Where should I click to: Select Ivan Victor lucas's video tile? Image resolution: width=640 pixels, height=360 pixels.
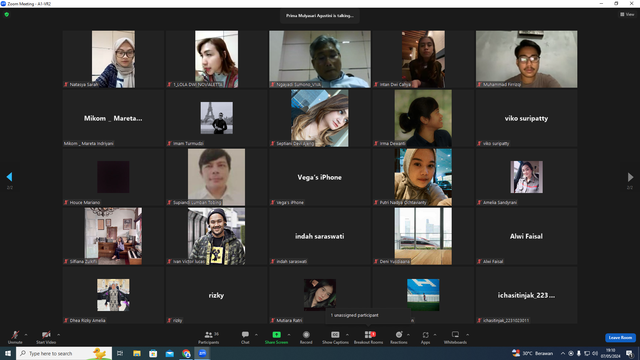pos(217,236)
